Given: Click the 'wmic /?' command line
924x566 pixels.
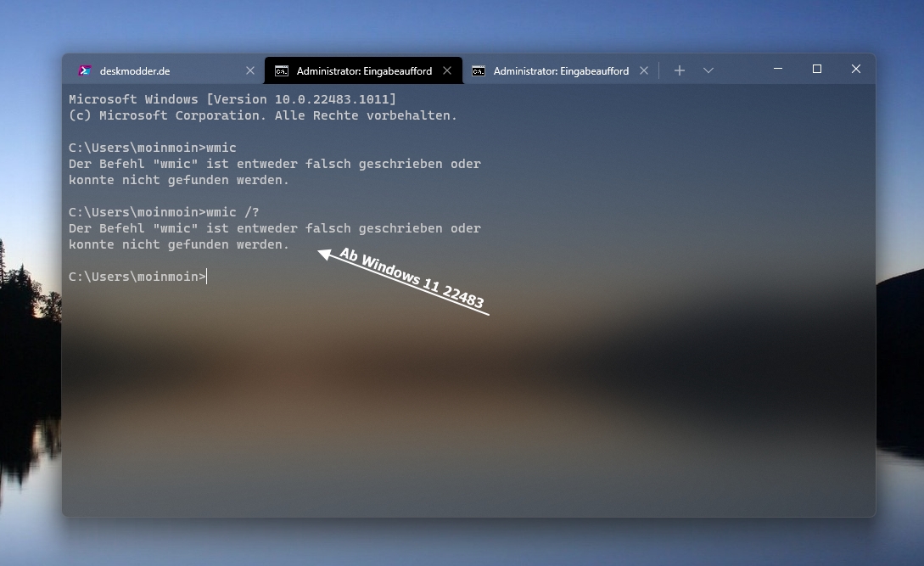Looking at the screenshot, I should 164,211.
